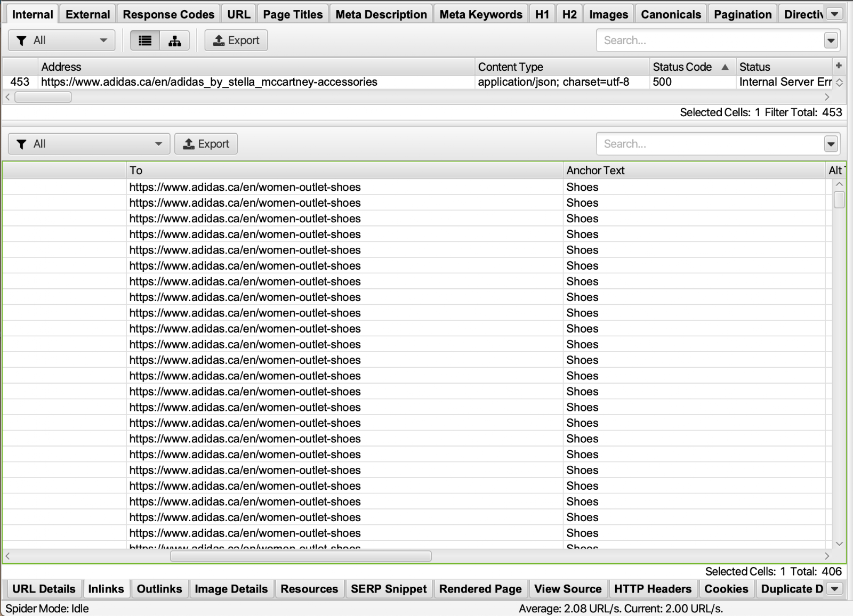The width and height of the screenshot is (853, 616).
Task: Add column plus icon in upper table
Action: [839, 66]
